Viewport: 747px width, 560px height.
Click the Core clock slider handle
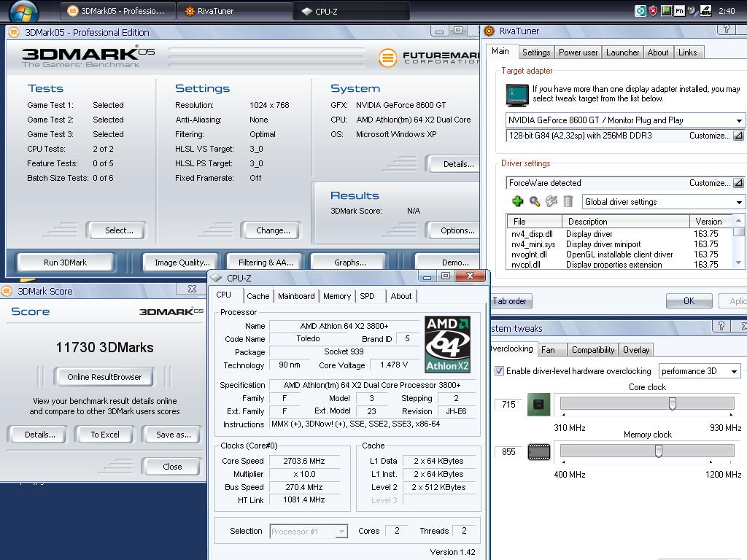[672, 403]
